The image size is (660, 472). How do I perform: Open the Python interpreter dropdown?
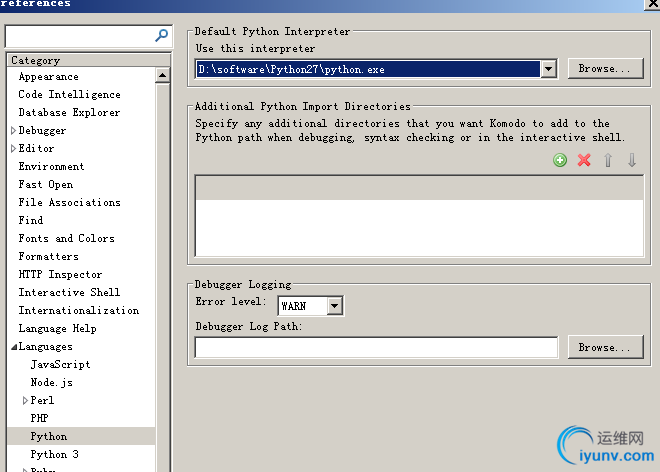click(548, 69)
